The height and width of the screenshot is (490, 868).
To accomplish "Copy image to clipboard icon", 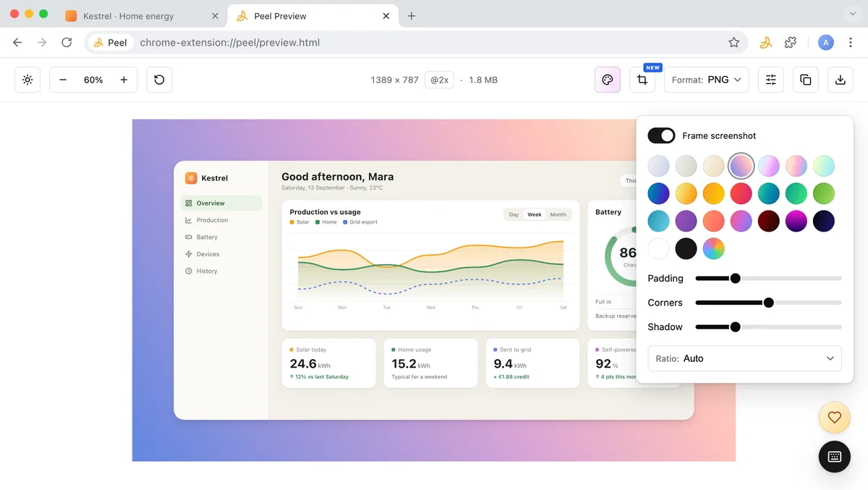I will 806,80.
